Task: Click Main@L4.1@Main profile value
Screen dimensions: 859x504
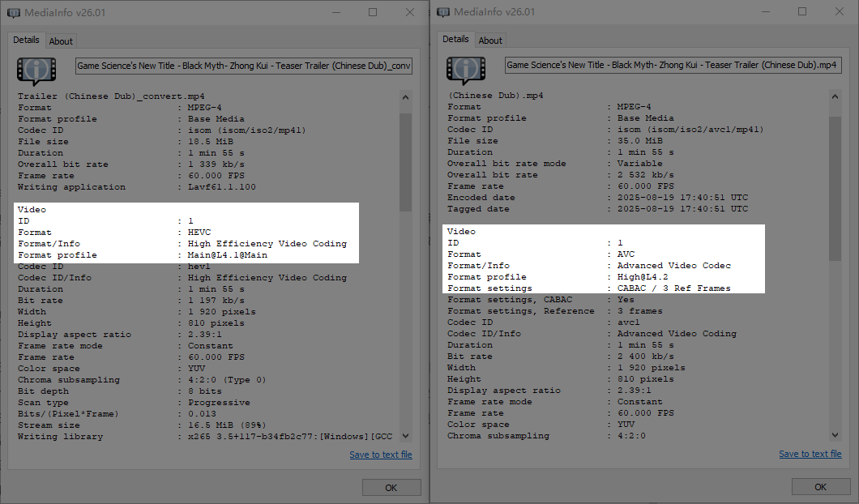Action: (228, 255)
